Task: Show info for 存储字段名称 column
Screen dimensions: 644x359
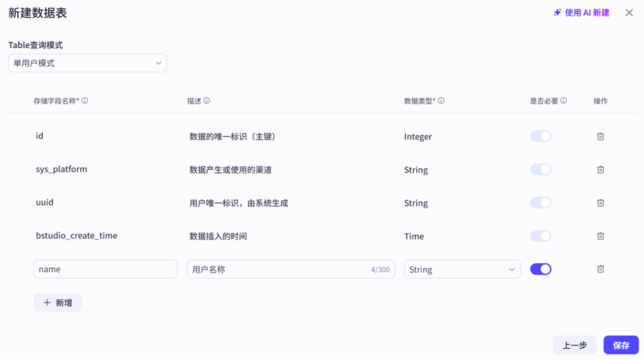Action: (85, 100)
